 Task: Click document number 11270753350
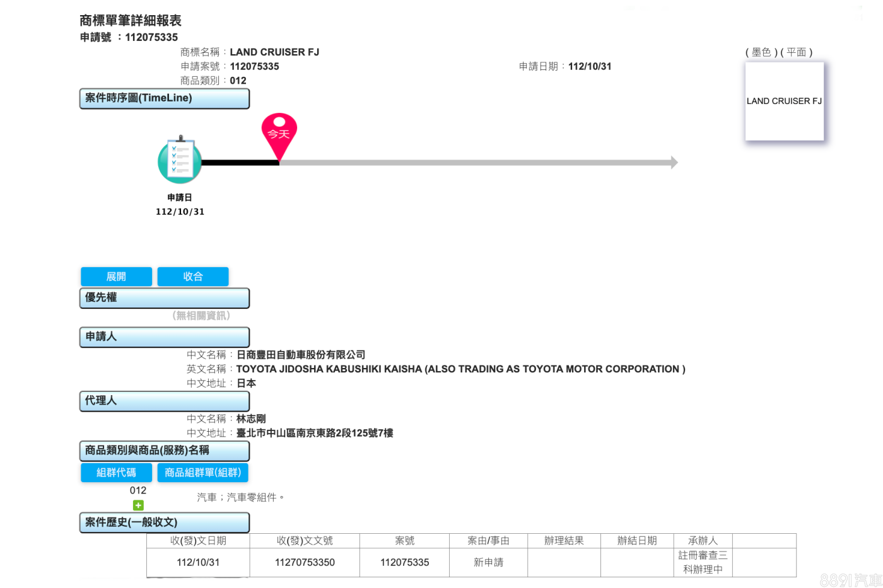click(x=305, y=562)
